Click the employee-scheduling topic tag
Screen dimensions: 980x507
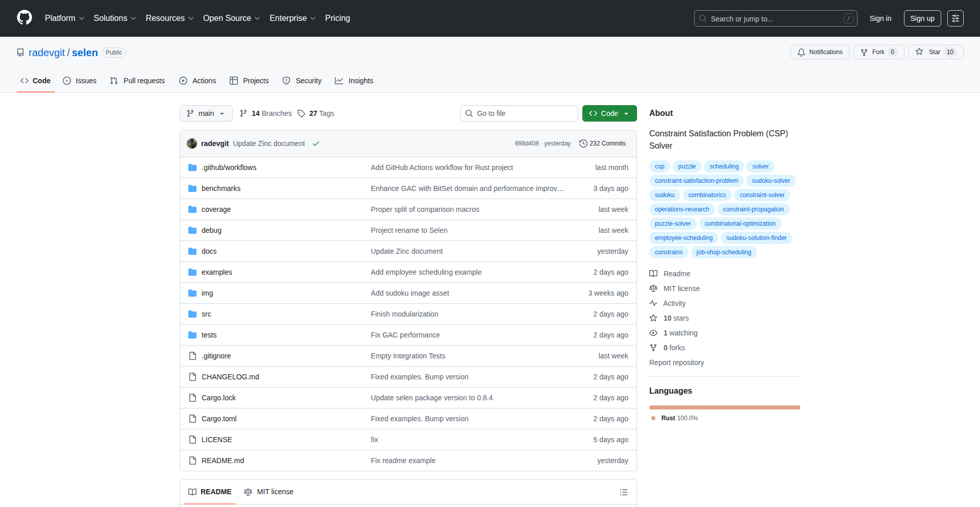pos(683,238)
